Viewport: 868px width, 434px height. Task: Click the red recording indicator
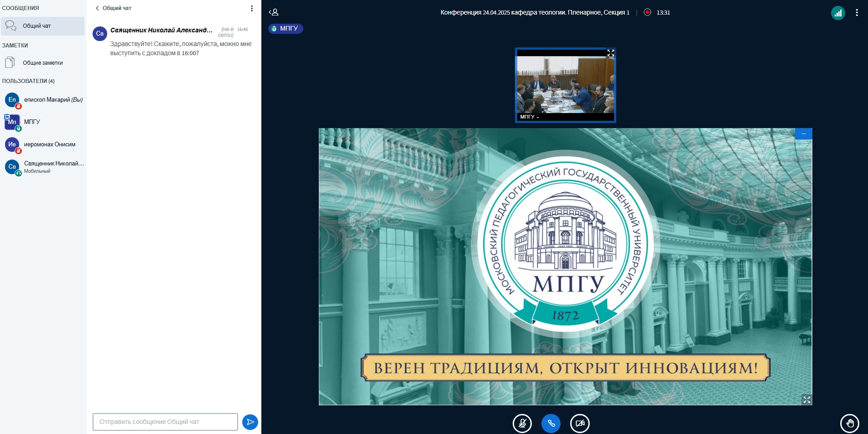647,12
